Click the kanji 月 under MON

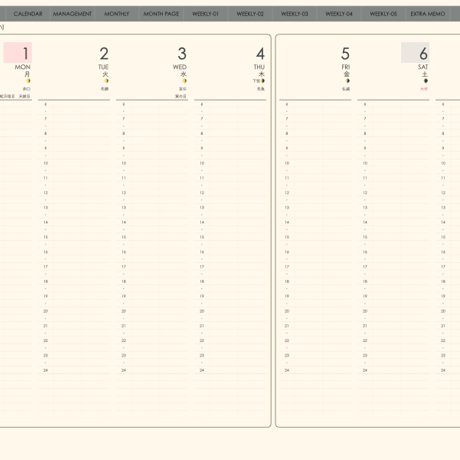click(x=27, y=74)
